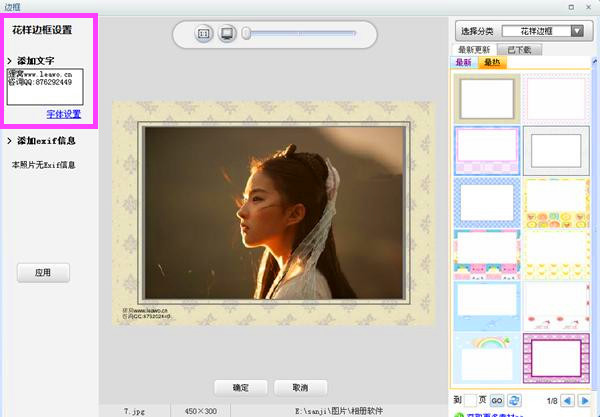The height and width of the screenshot is (417, 600).
Task: Select the 最新 sub-tab
Action: (463, 62)
